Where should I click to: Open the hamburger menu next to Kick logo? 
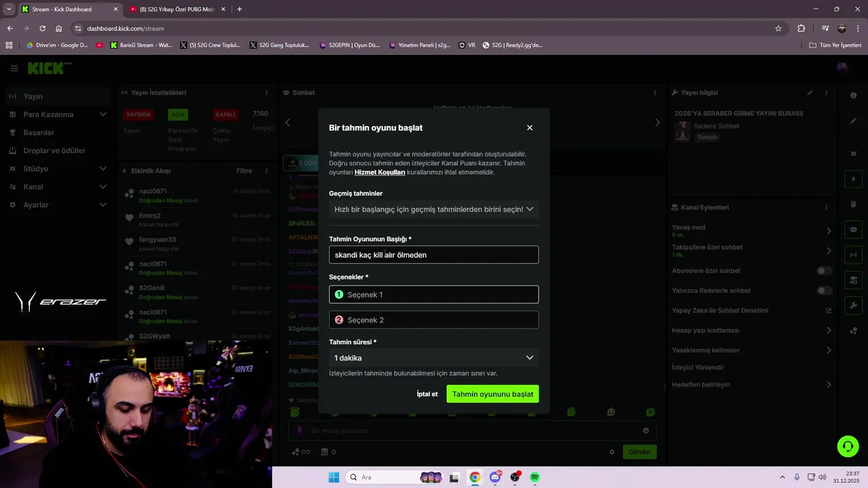coord(14,68)
